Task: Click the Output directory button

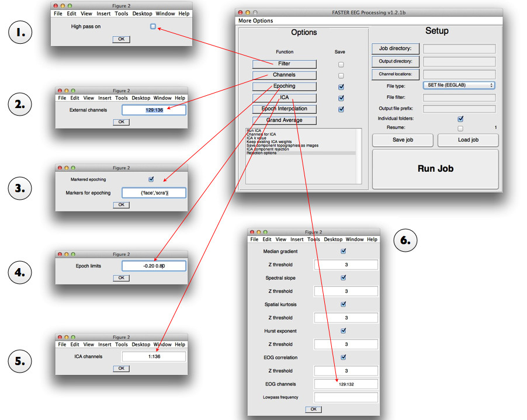Action: click(395, 61)
